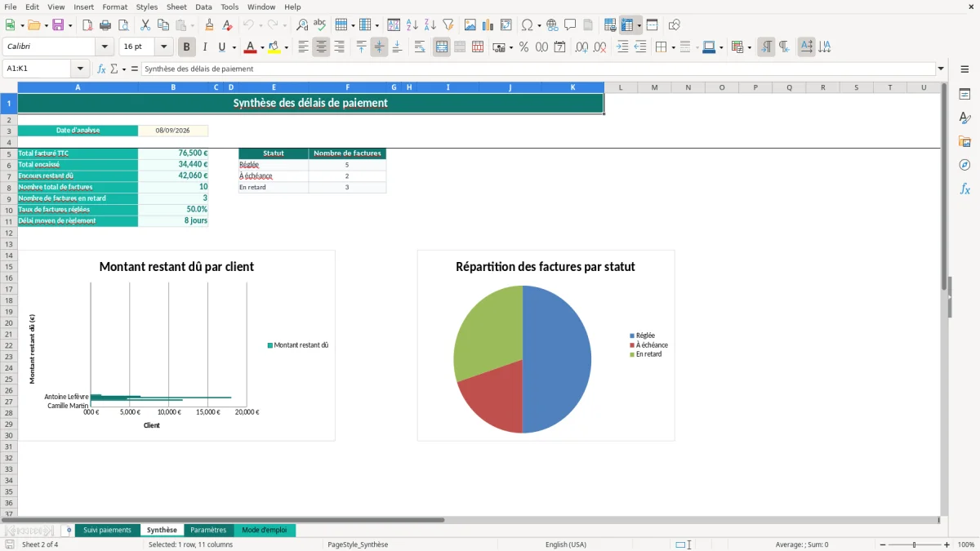Click the date cell 08/09/2026

(x=173, y=131)
